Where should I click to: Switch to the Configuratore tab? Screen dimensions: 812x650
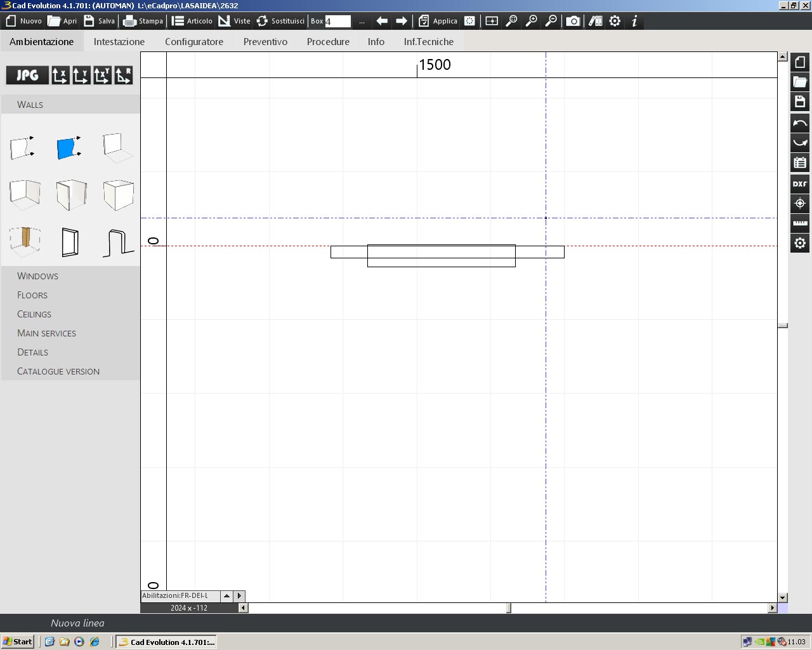194,41
